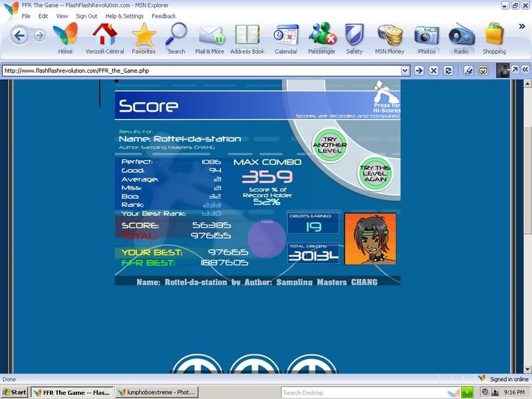Open the Favorites star icon
This screenshot has width=532, height=399.
pos(143,35)
